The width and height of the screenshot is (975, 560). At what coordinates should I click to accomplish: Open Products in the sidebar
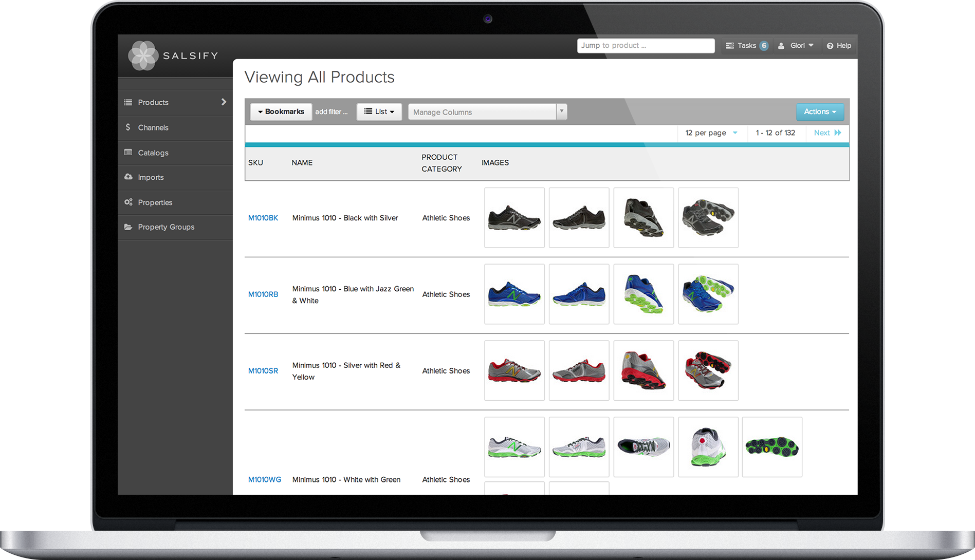coord(175,102)
